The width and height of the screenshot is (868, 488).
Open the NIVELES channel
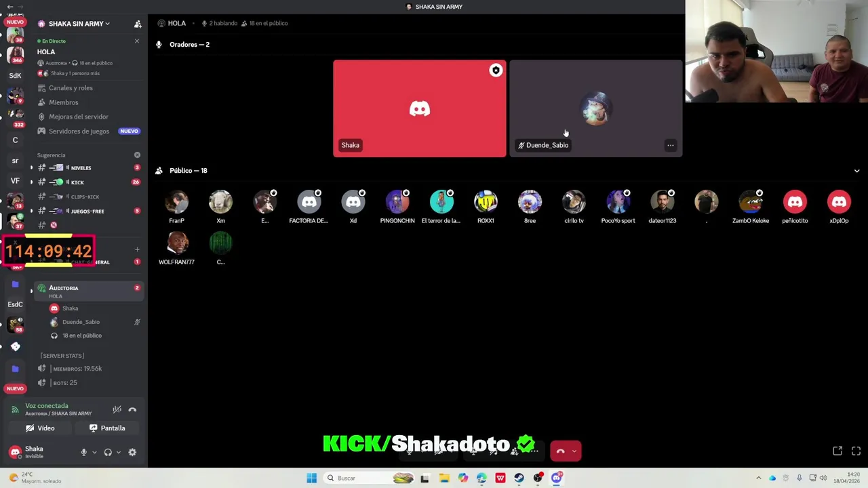pyautogui.click(x=88, y=167)
